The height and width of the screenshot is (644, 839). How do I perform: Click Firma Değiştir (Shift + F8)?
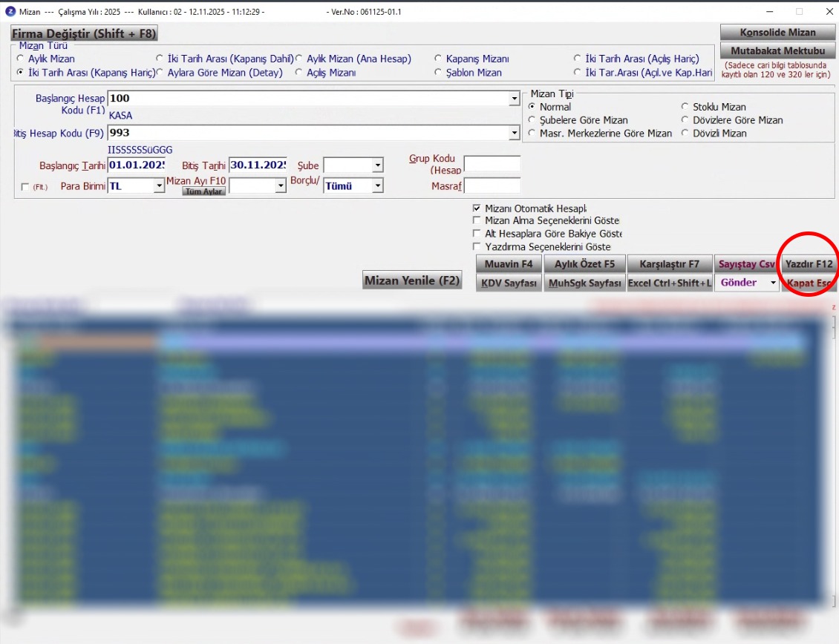pyautogui.click(x=84, y=34)
